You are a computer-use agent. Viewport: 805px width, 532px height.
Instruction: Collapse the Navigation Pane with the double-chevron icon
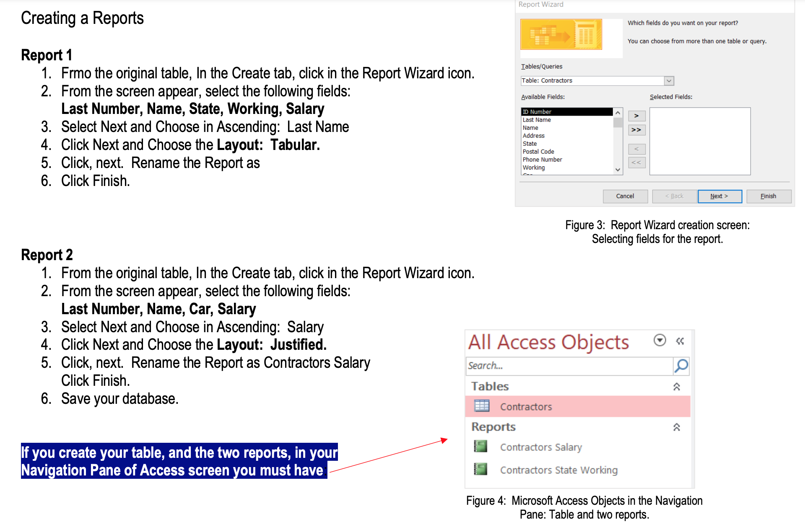[x=679, y=341]
